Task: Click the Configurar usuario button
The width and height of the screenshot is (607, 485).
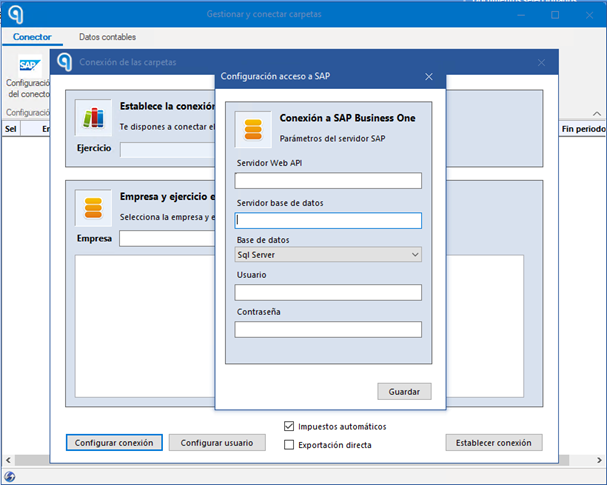Action: [217, 442]
